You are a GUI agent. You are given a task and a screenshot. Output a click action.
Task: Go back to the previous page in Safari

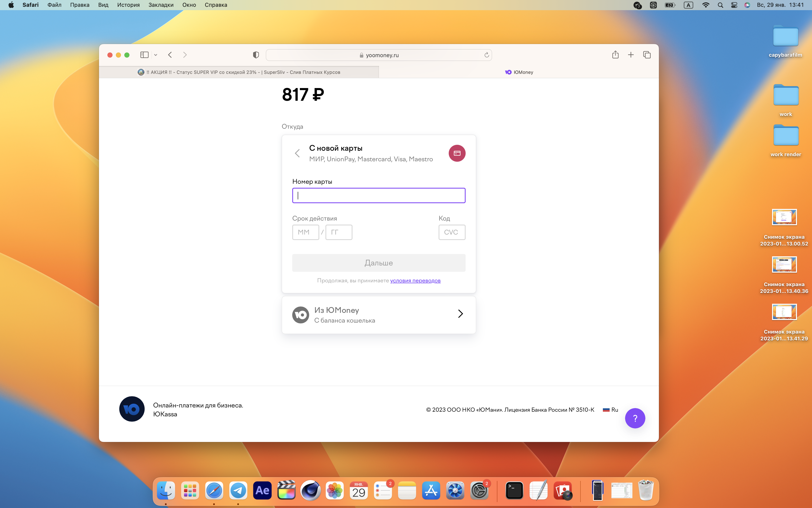(170, 55)
